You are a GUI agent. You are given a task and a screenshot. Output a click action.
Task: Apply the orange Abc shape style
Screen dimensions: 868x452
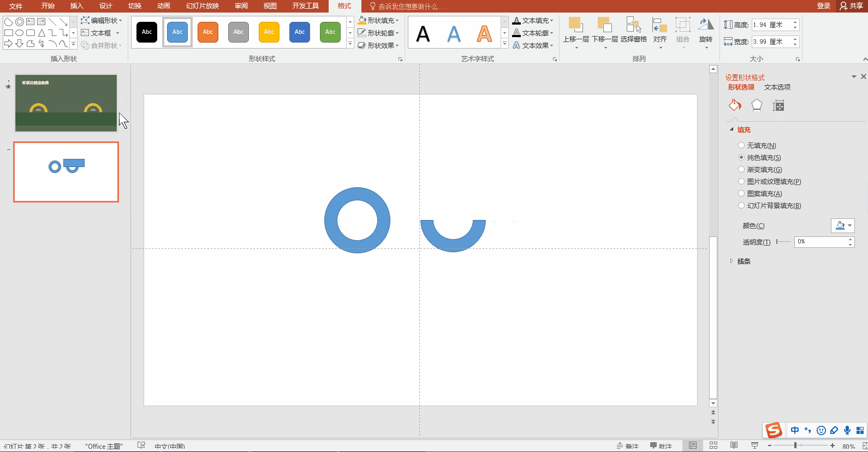tap(208, 32)
